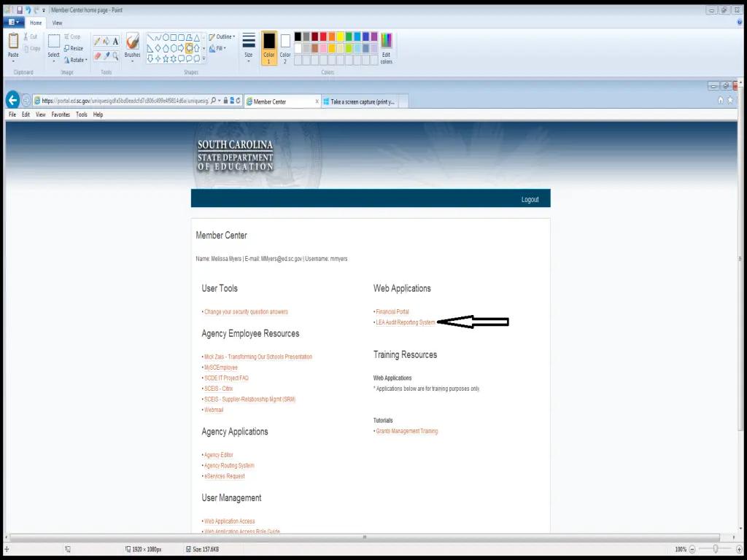
Task: Select the Take a screen capture tab
Action: point(360,101)
